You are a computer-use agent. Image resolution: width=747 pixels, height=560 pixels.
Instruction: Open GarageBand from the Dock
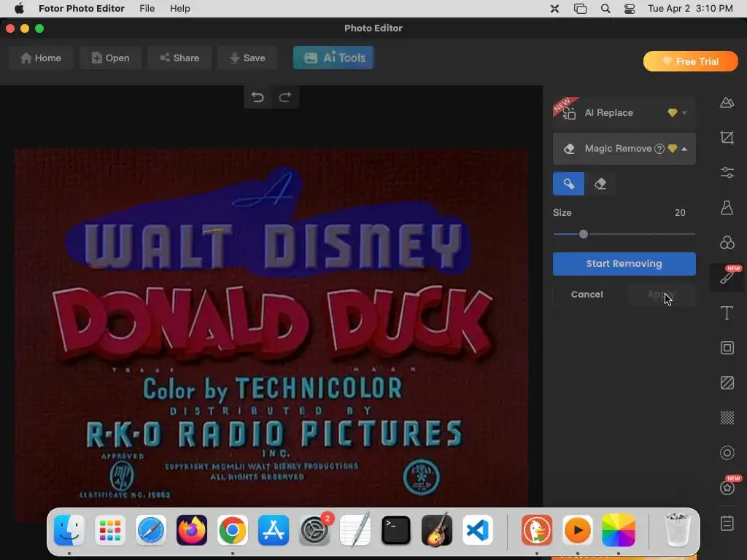pos(437,530)
